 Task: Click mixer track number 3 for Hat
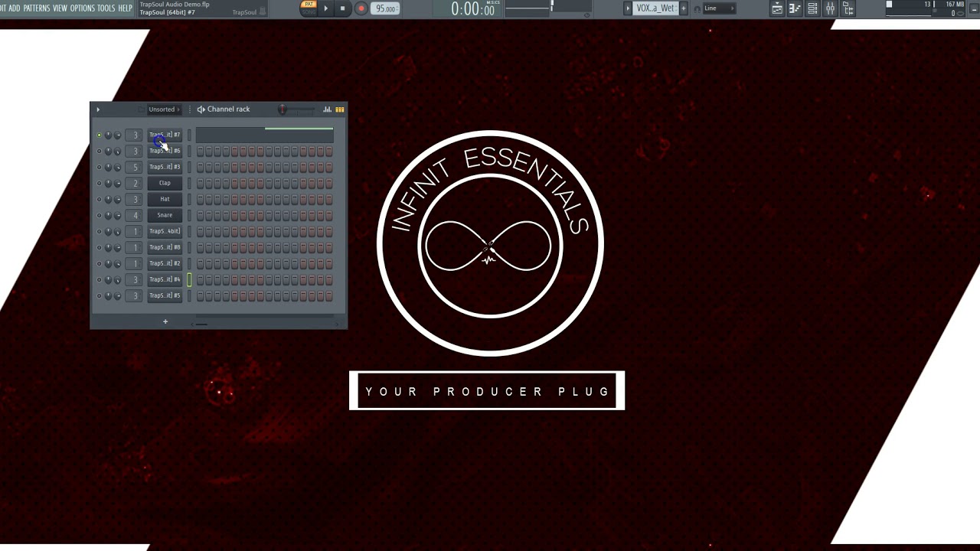point(135,199)
